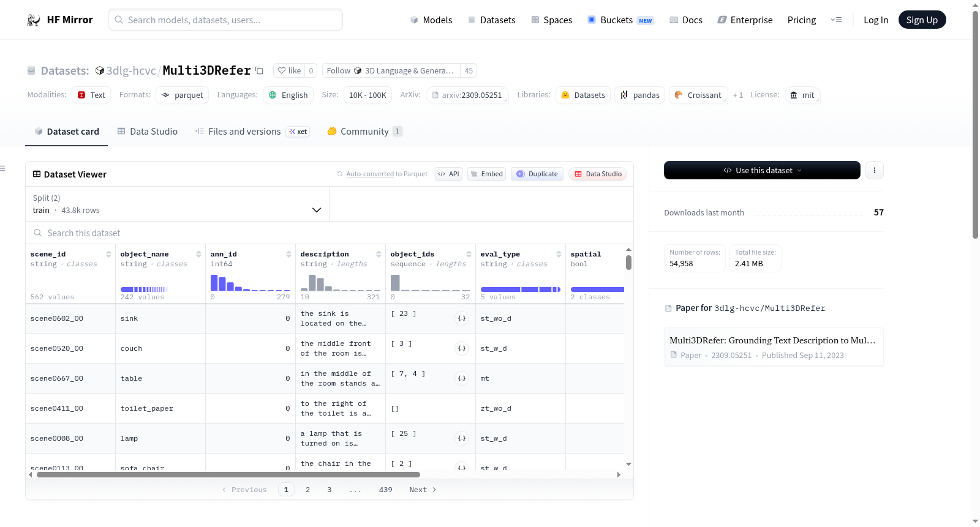Screen dimensions: 980x527
Task: Click the mit license tag
Action: 802,95
